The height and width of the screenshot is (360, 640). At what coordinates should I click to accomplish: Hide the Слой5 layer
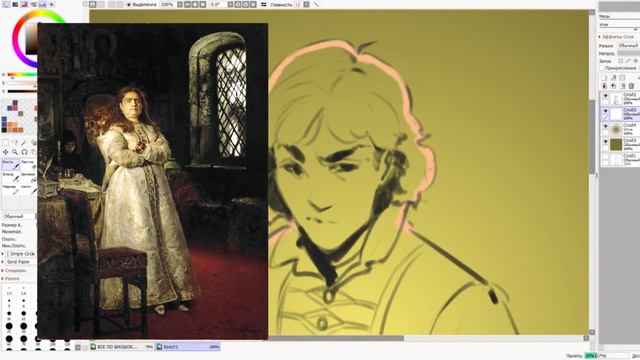click(605, 111)
